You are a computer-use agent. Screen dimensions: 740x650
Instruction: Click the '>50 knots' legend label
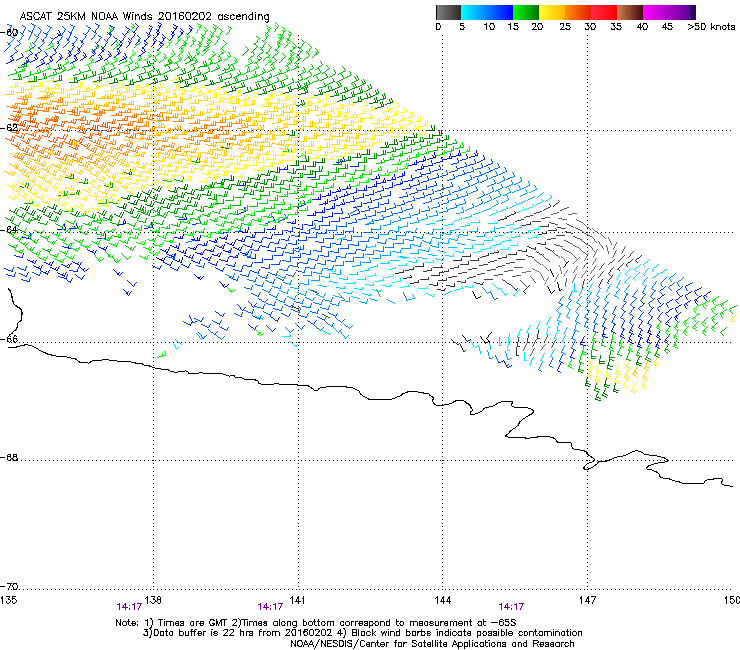click(x=711, y=27)
